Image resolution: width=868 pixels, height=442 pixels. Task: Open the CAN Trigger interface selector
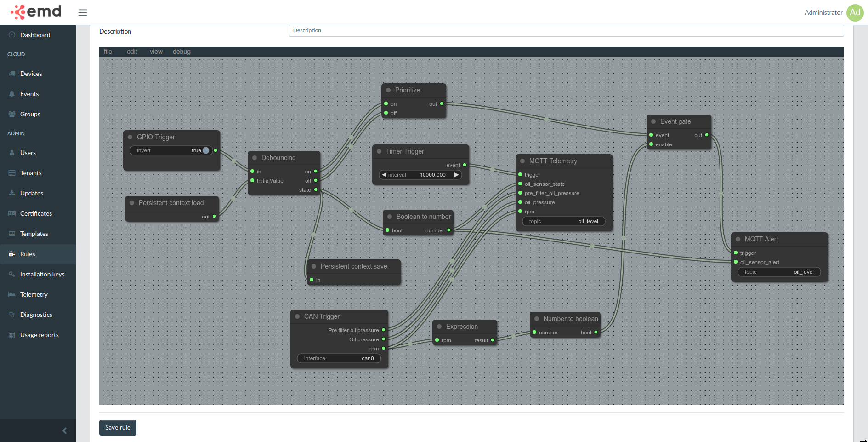pyautogui.click(x=339, y=358)
